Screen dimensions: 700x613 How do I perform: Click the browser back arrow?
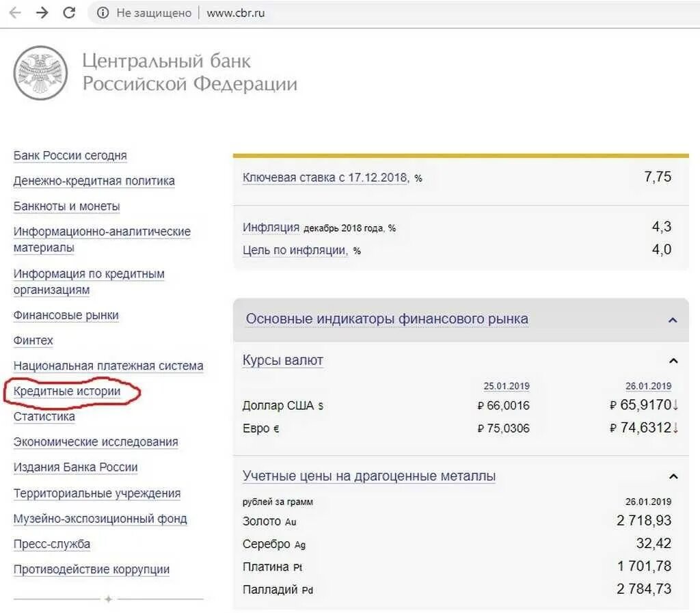(15, 13)
